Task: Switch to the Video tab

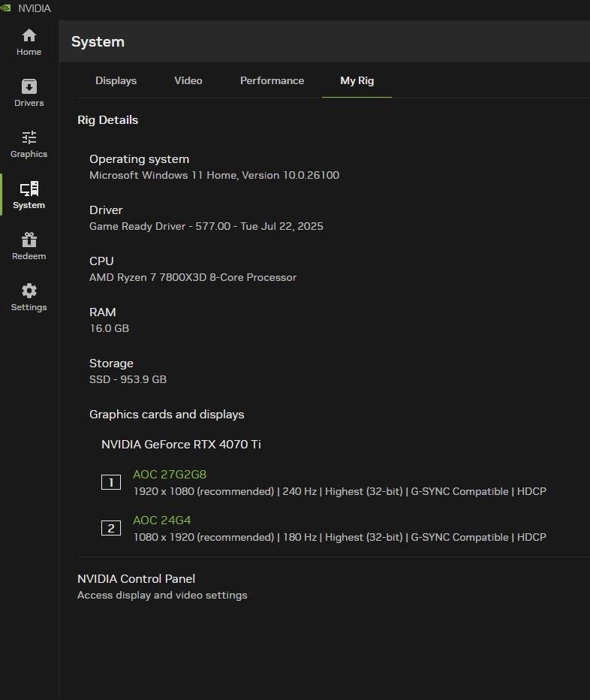Action: click(188, 80)
